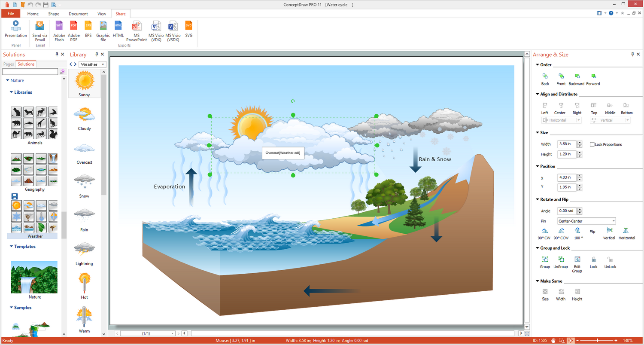644x345 pixels.
Task: Pin the Arrange & Size panel
Action: coord(632,55)
